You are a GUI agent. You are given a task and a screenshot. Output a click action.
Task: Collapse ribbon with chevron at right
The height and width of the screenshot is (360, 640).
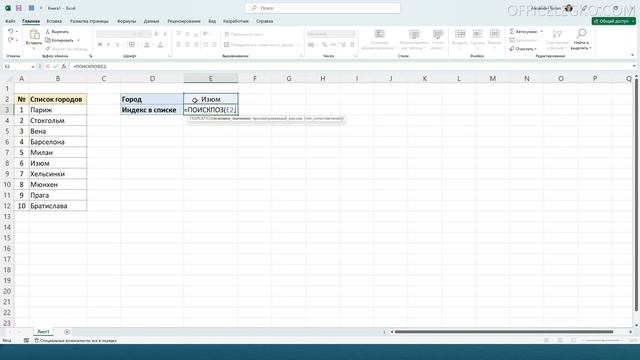coord(633,55)
